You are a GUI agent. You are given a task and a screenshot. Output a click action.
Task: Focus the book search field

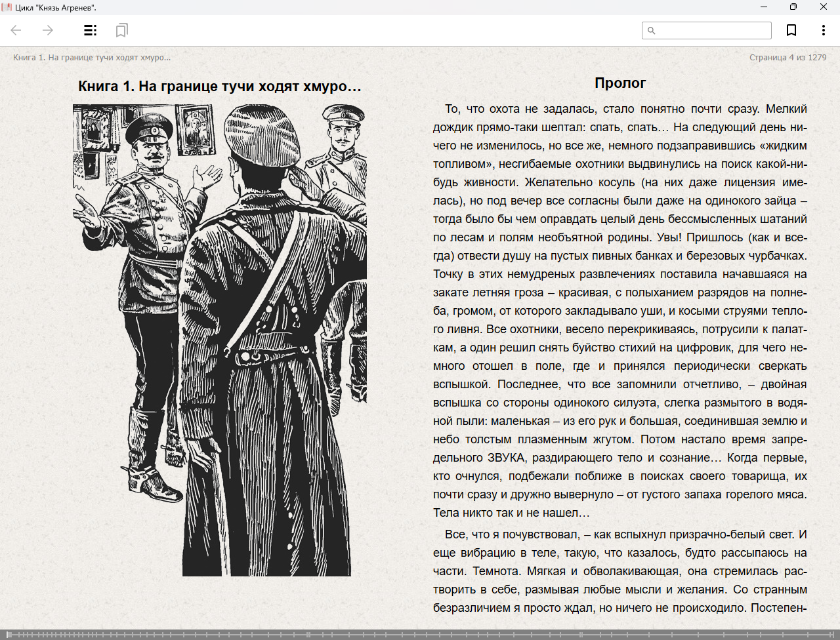point(713,31)
